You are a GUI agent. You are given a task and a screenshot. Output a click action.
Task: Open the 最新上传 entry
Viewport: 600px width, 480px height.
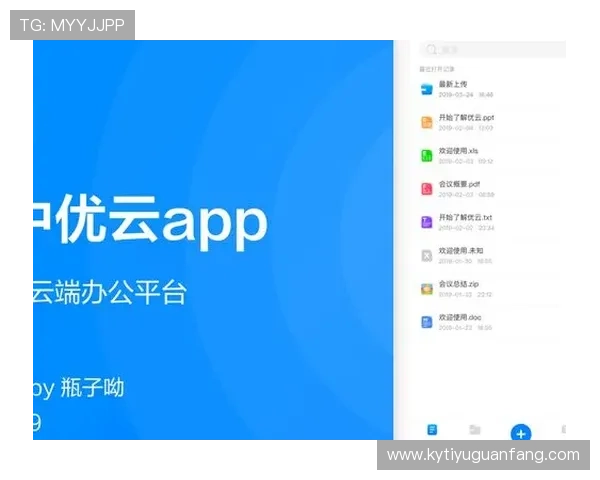click(x=492, y=89)
